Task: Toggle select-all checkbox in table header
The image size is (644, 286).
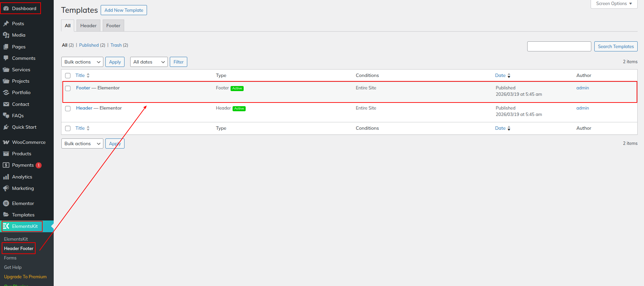Action: click(x=68, y=76)
